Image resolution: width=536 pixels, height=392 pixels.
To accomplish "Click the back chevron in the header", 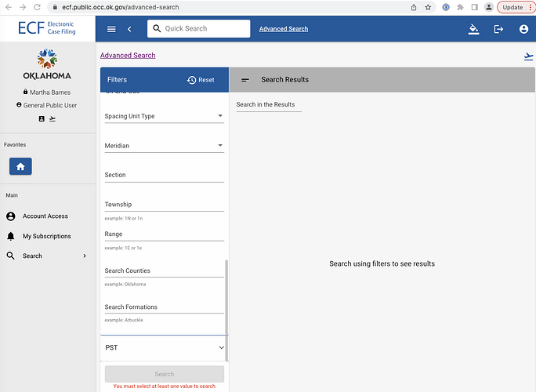I will [129, 29].
